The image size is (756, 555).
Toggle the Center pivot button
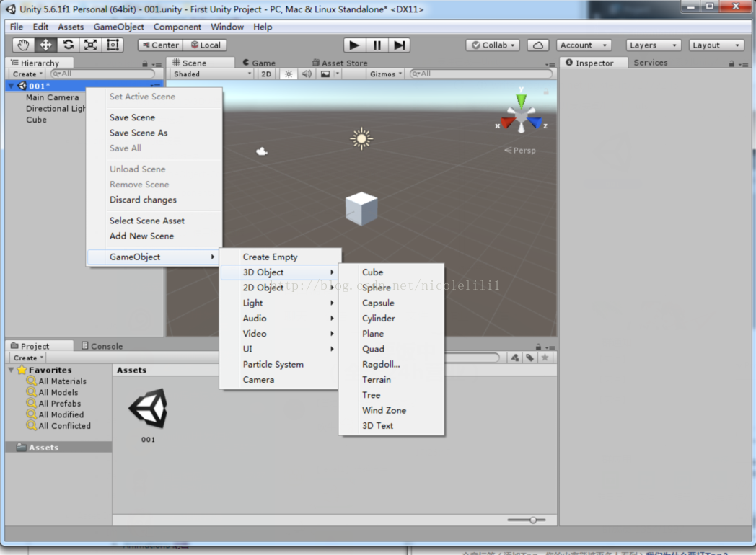[x=161, y=45]
